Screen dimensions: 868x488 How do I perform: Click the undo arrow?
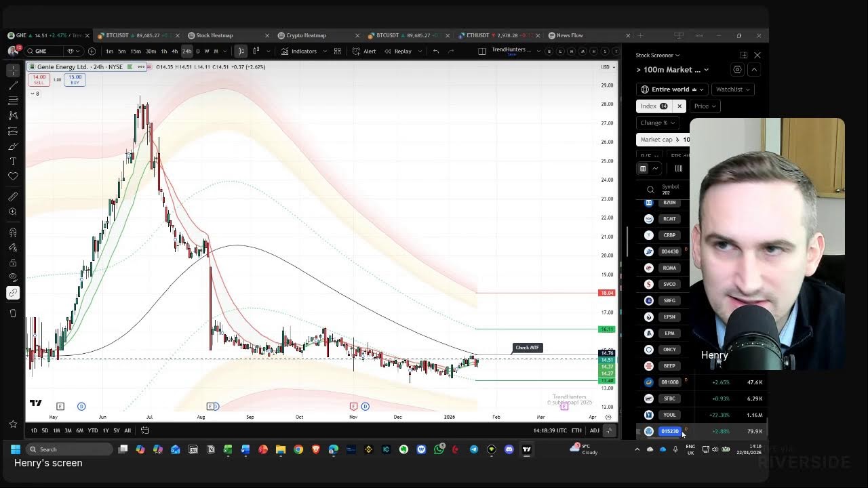click(x=436, y=52)
